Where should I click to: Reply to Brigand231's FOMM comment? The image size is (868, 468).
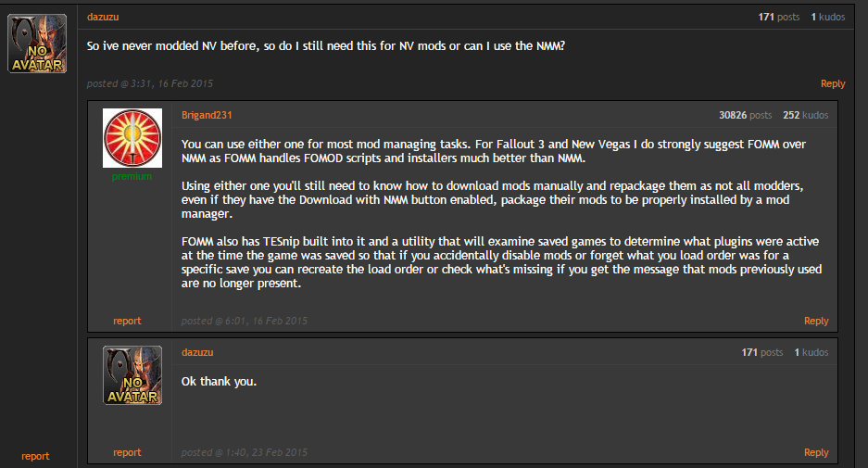click(x=816, y=321)
